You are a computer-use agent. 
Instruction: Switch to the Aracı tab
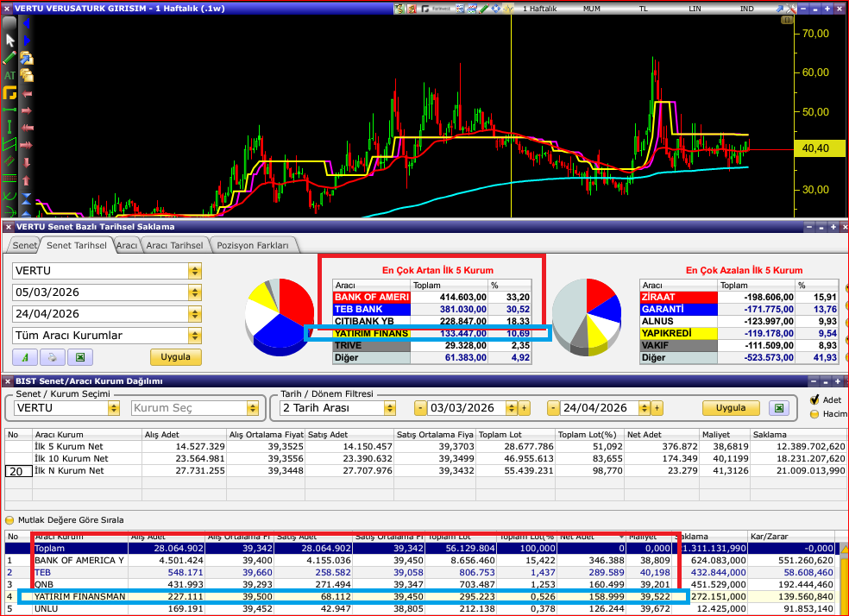click(127, 245)
